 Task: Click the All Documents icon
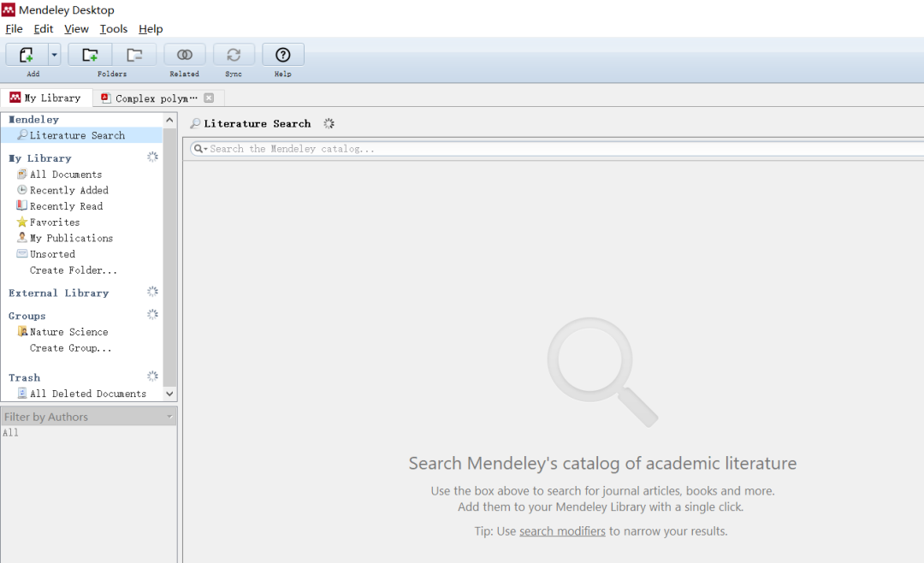[x=21, y=174]
